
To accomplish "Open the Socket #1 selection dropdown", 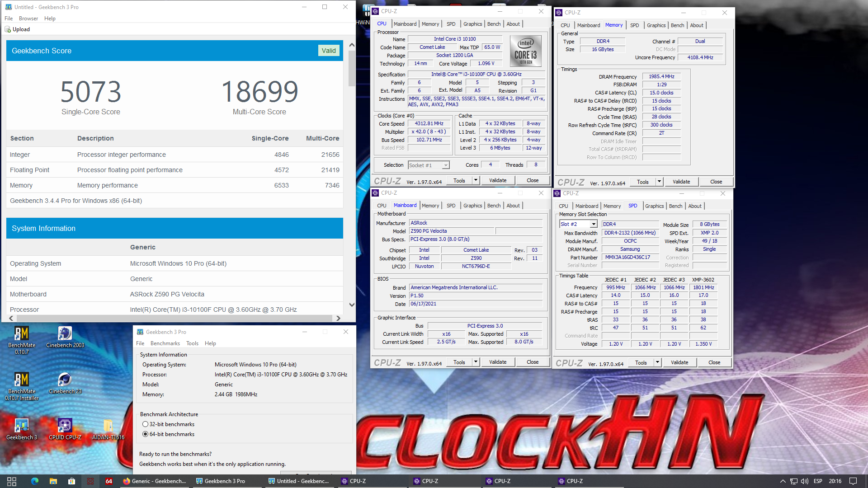I will point(429,165).
